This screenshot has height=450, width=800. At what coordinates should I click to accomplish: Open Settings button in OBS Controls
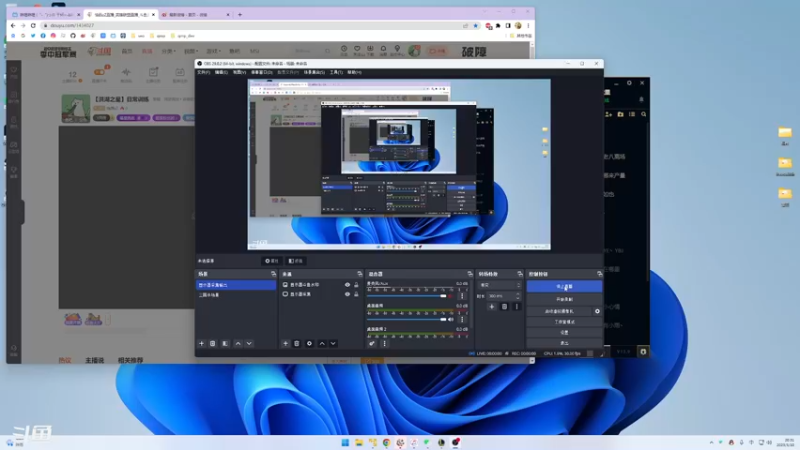[564, 333]
